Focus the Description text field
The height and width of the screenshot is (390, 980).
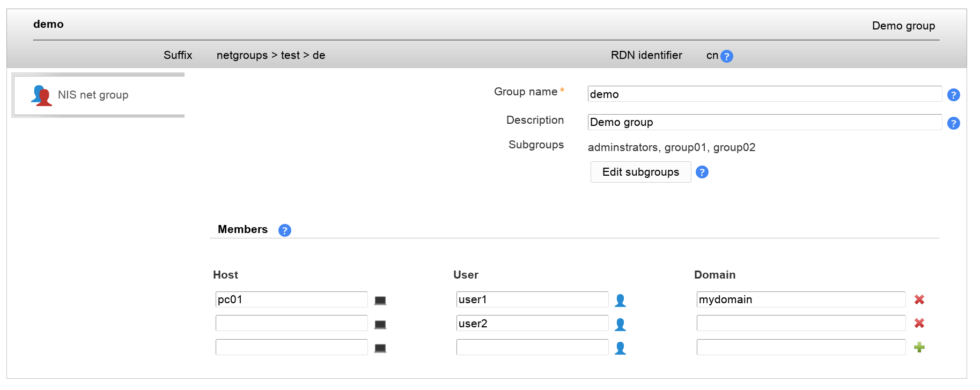coord(764,122)
